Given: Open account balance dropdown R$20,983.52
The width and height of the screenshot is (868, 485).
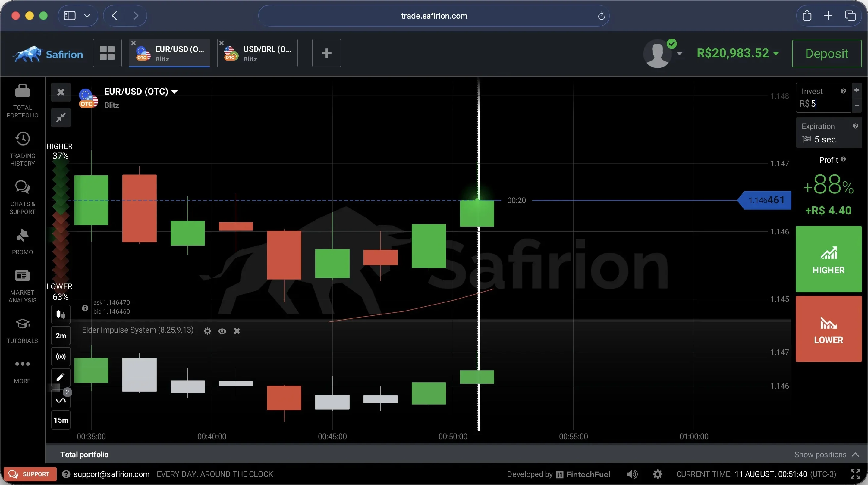Looking at the screenshot, I should [x=737, y=53].
